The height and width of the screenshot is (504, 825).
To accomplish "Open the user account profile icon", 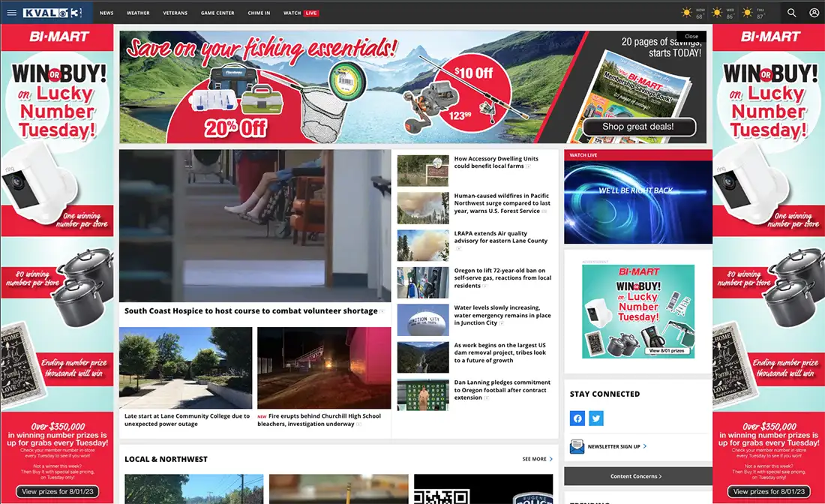I will coord(814,13).
